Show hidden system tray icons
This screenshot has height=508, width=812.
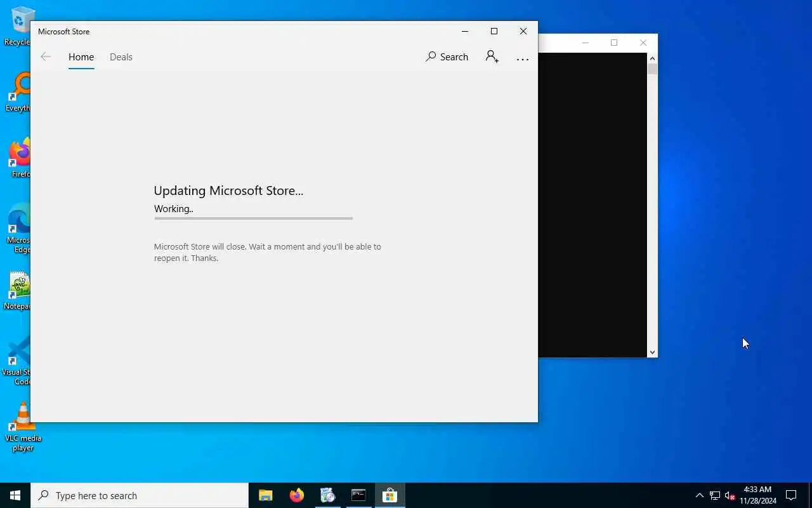(x=700, y=495)
